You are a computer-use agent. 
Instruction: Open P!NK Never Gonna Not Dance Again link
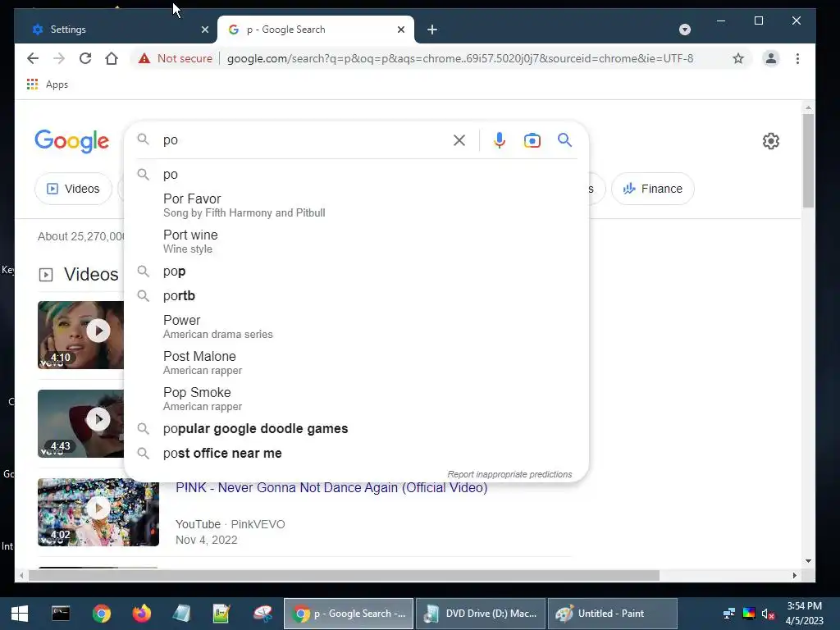pyautogui.click(x=331, y=487)
